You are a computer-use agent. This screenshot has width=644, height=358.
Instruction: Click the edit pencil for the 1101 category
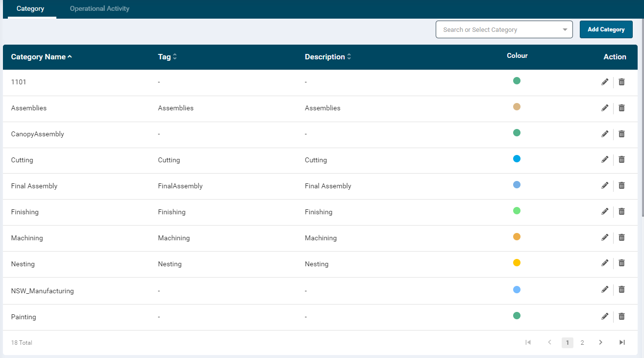(x=605, y=82)
